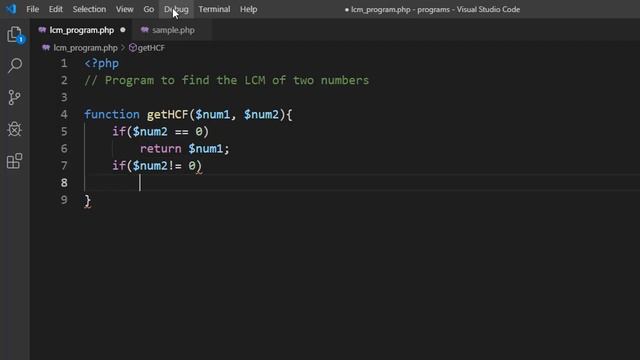Open the Debug menu
The height and width of the screenshot is (360, 640).
coord(176,9)
